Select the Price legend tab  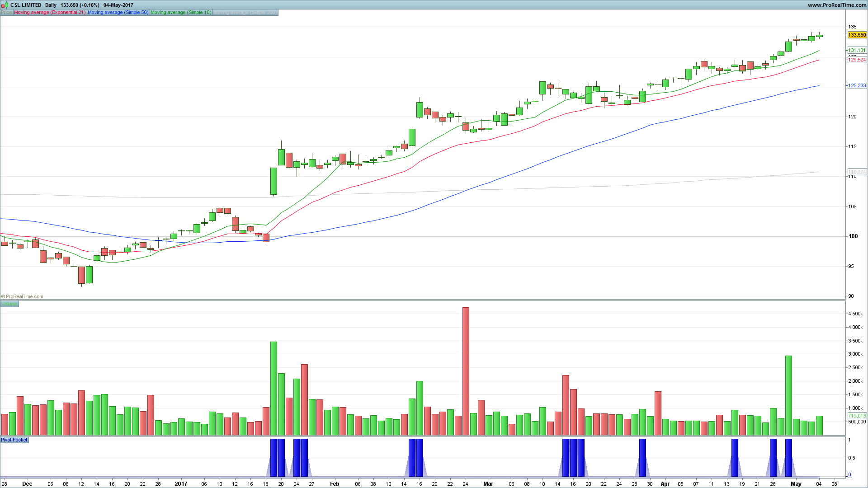[6, 12]
